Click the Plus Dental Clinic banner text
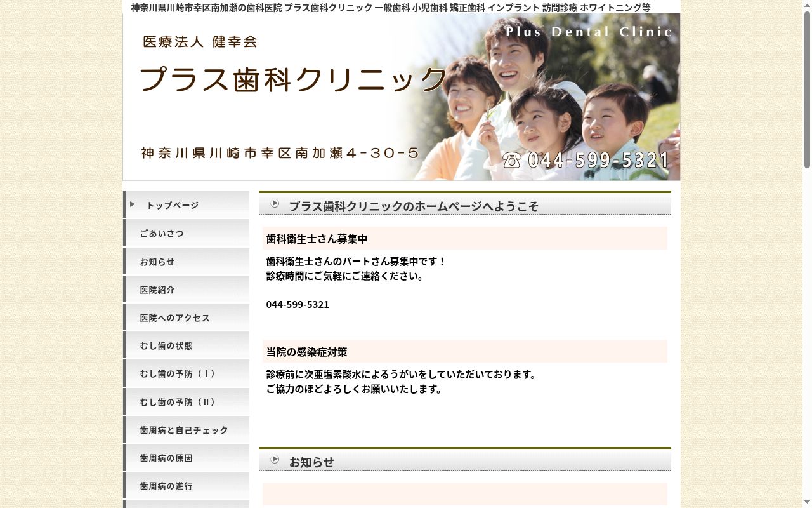This screenshot has width=812, height=508. [x=589, y=32]
